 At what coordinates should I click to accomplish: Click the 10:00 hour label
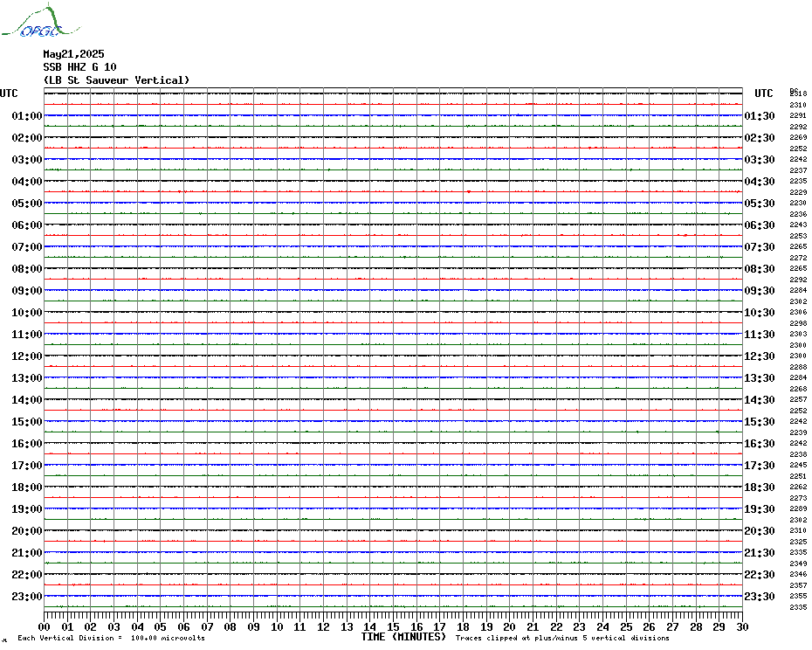coord(27,313)
